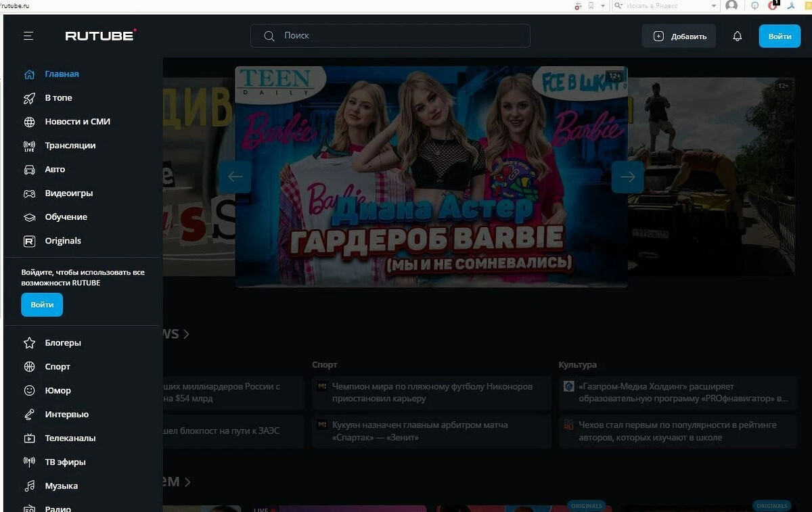Open Газпром-Медиа Холдинг news item

tap(678, 392)
